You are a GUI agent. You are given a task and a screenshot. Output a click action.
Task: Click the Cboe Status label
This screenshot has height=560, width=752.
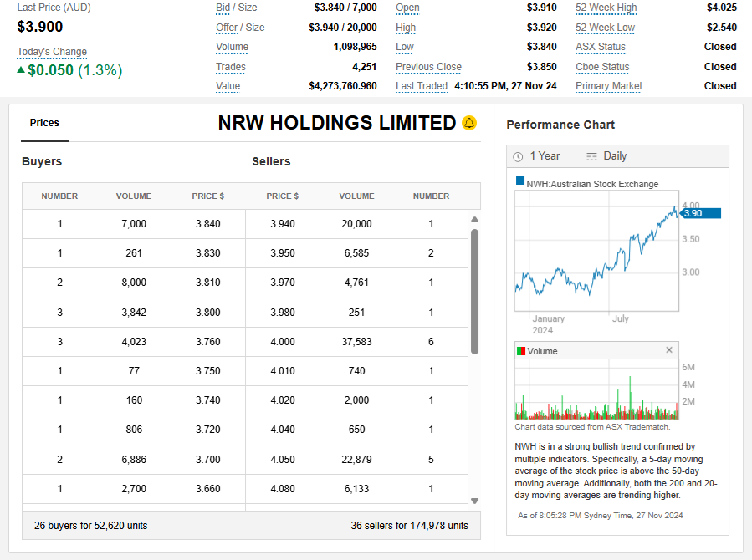[x=602, y=67]
